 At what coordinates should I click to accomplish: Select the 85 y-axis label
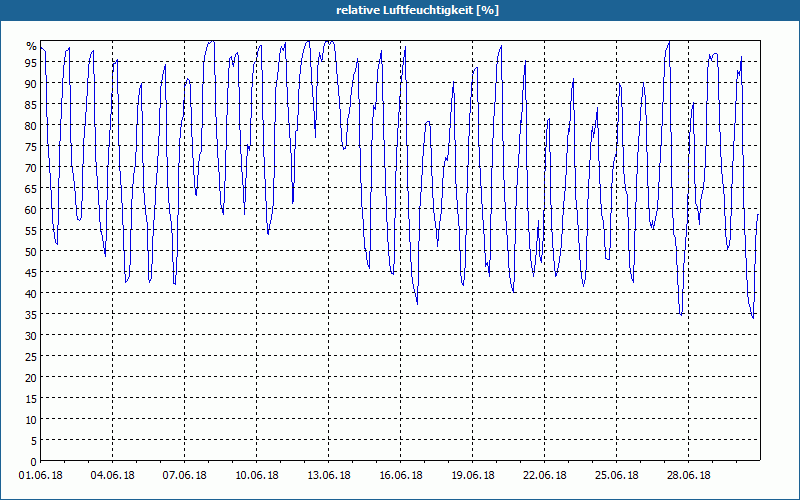(x=32, y=105)
